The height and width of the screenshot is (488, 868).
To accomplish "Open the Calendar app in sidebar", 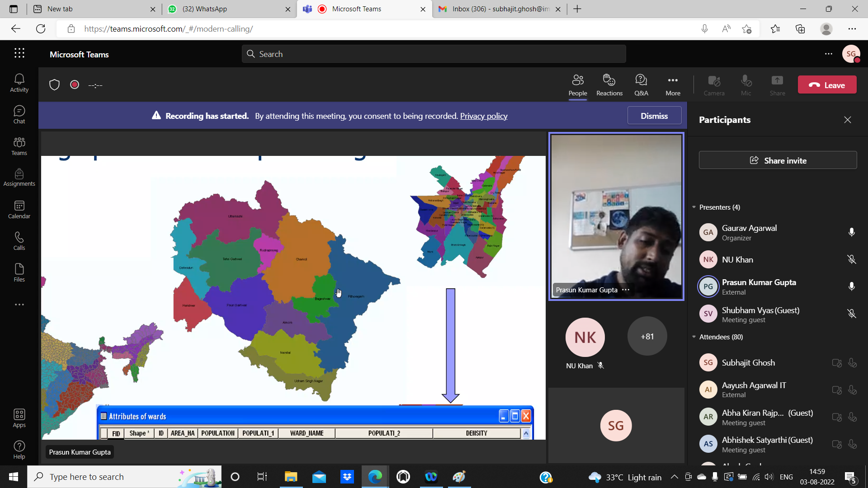I will [19, 210].
